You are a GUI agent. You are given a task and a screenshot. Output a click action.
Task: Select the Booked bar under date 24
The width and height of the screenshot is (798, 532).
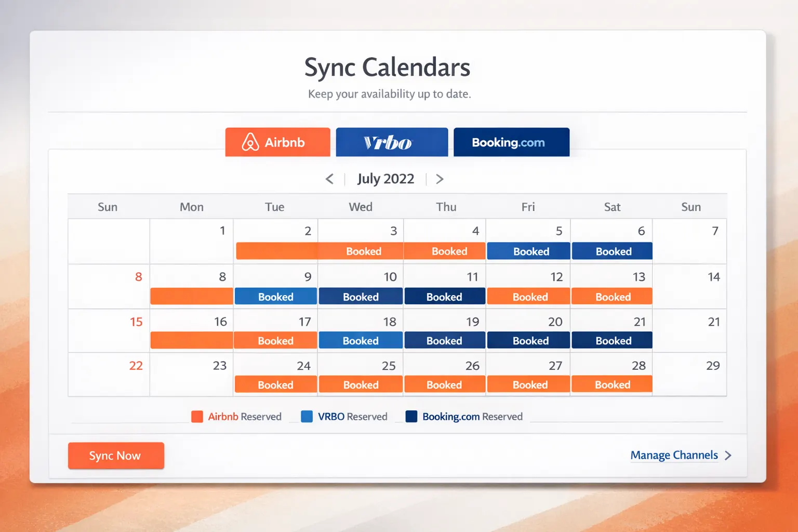tap(276, 384)
